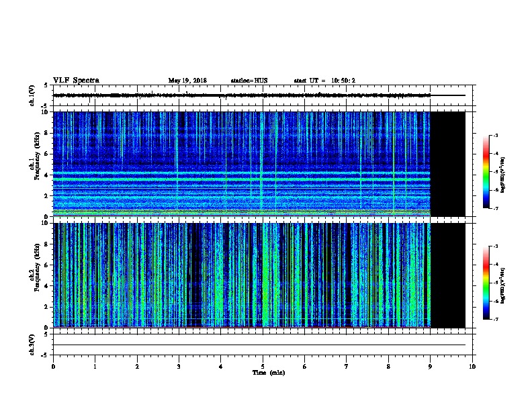Click the log(PSD) label beside ch.2 color bar
This screenshot has height=411, width=532.
click(502, 286)
